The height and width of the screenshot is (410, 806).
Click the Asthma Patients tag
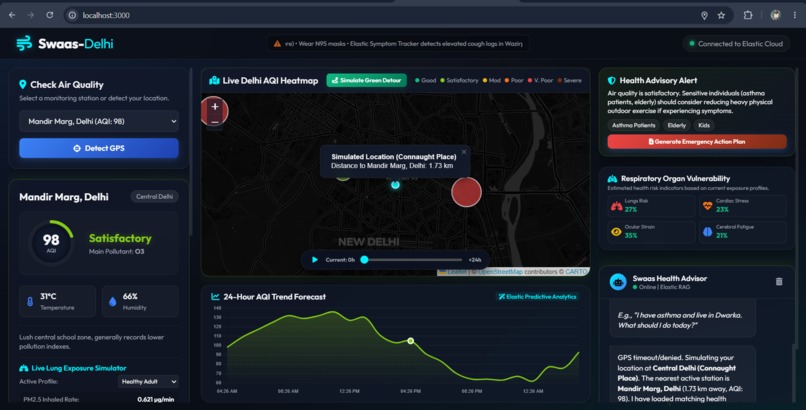point(633,125)
